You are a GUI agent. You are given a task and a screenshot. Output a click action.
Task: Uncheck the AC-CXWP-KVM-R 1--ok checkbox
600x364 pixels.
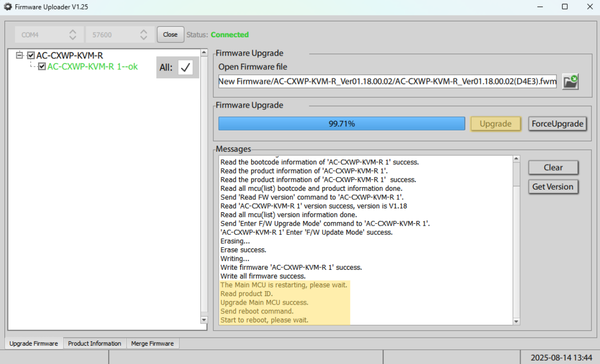click(42, 66)
